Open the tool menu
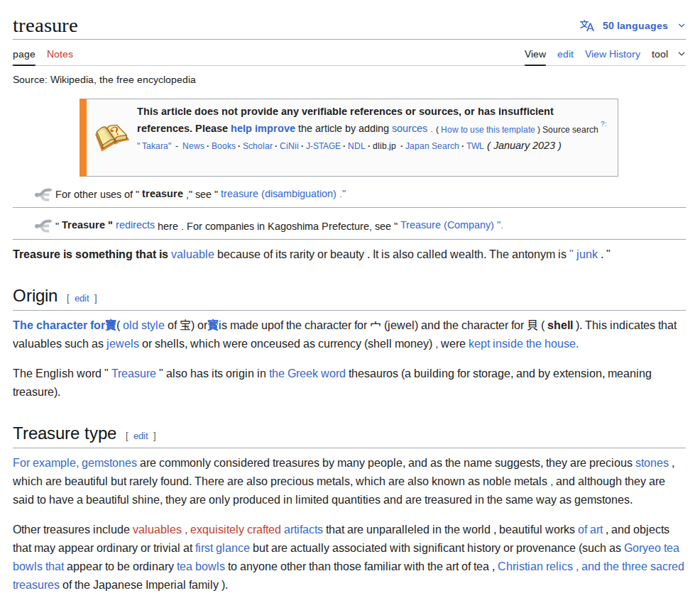 (x=660, y=55)
